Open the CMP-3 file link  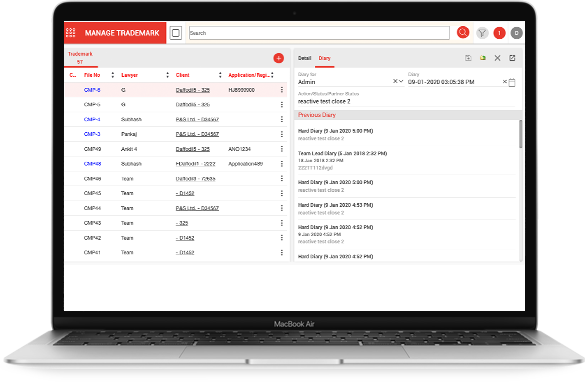pyautogui.click(x=92, y=134)
